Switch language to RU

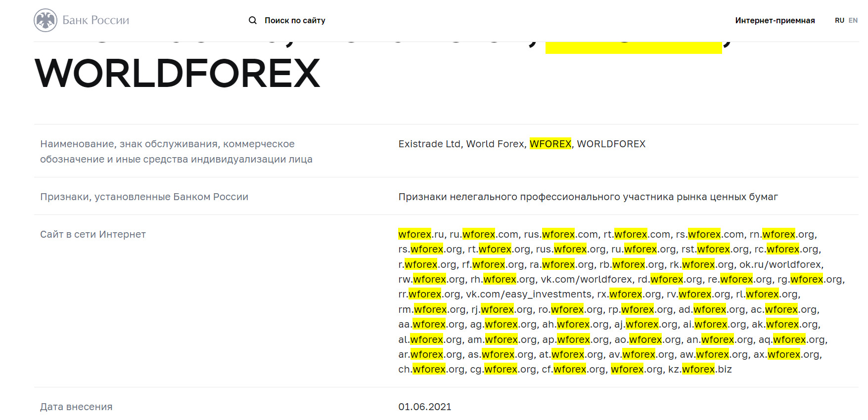click(x=839, y=20)
